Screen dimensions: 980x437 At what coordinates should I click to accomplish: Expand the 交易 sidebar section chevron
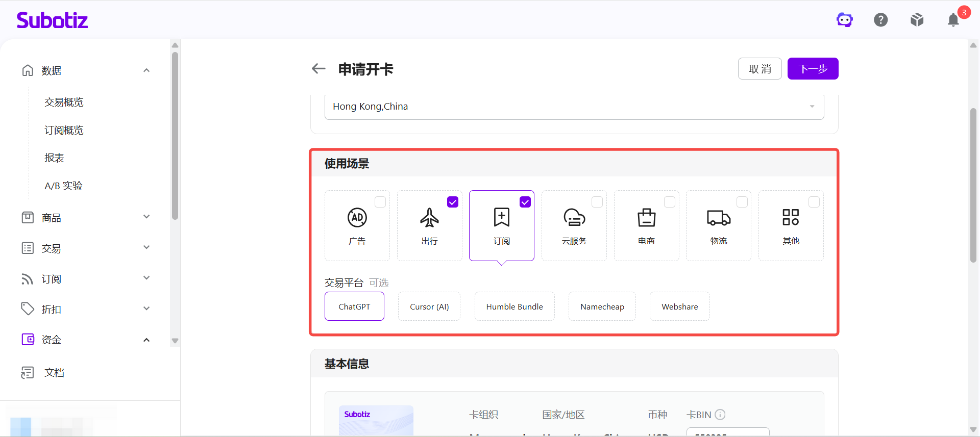146,247
